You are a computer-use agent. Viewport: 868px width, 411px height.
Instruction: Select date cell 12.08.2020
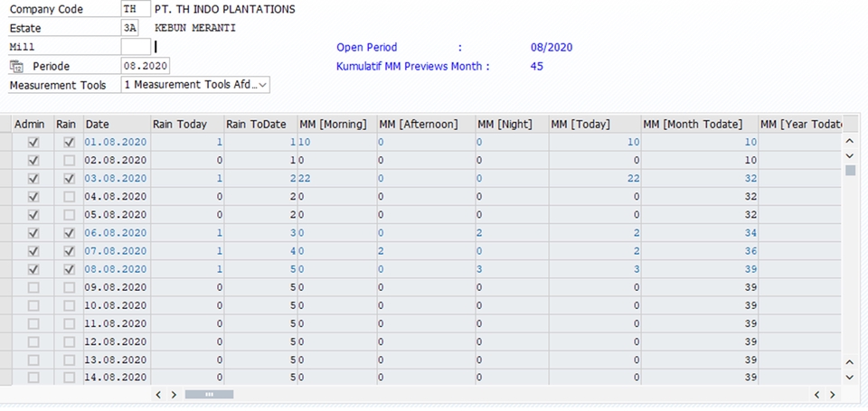[116, 341]
